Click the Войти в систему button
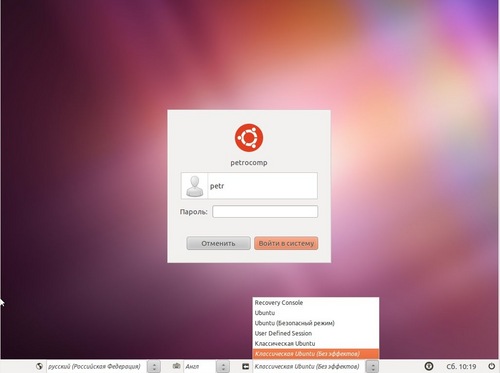This screenshot has height=373, width=500. tap(286, 243)
